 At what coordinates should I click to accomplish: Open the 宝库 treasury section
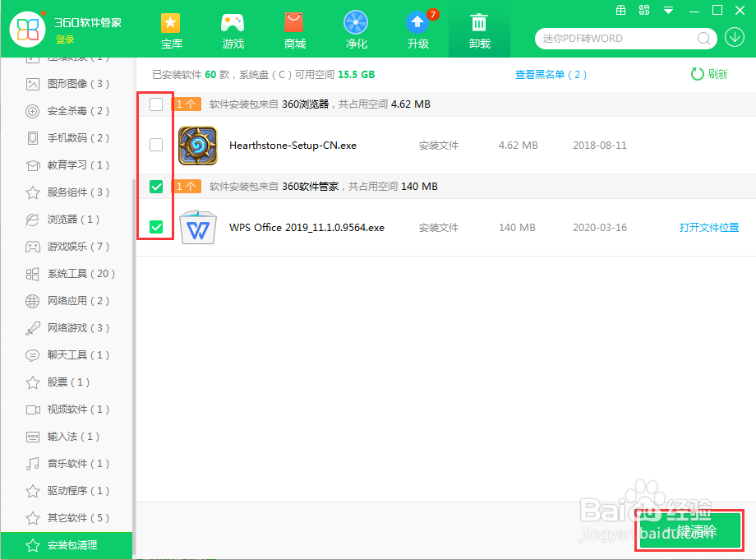click(171, 29)
